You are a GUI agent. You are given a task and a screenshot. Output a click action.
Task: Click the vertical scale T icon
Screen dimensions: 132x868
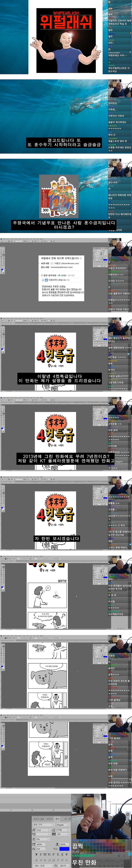pos(34,844)
